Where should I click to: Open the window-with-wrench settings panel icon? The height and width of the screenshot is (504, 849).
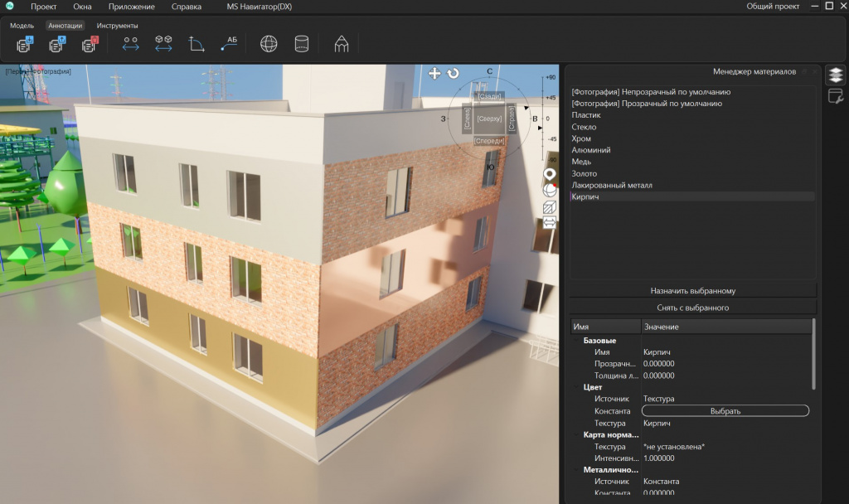(836, 96)
